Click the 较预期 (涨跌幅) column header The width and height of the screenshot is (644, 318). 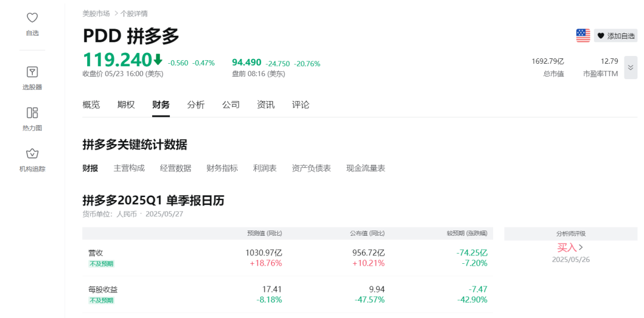tap(467, 233)
